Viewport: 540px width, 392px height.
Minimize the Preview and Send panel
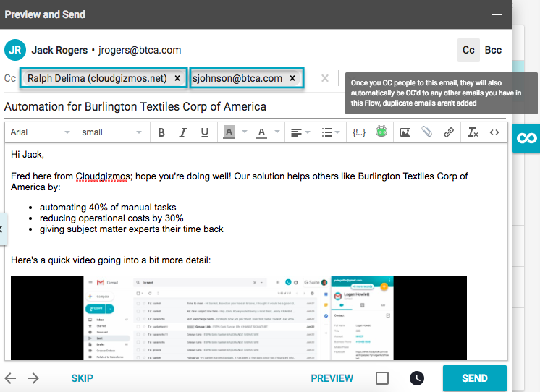[497, 14]
